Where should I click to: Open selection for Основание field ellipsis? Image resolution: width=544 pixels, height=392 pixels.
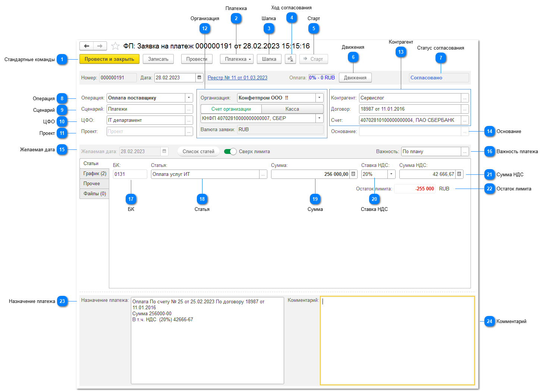pos(465,132)
